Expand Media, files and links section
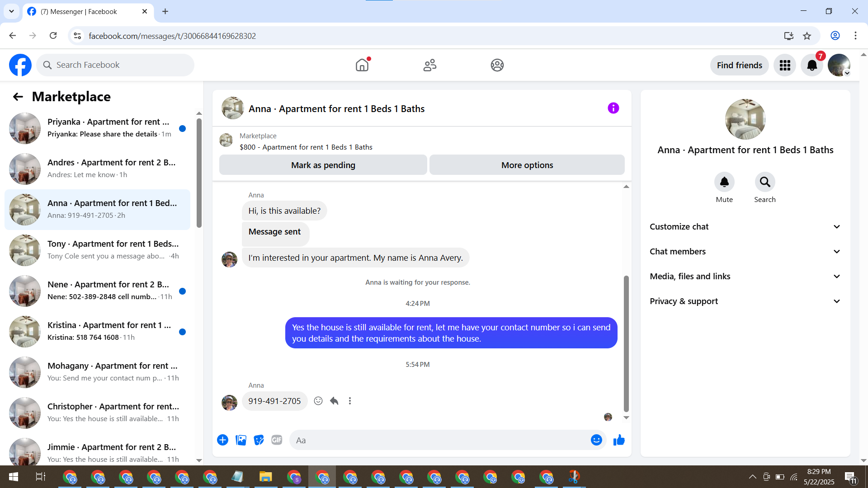868x488 pixels. pos(745,277)
